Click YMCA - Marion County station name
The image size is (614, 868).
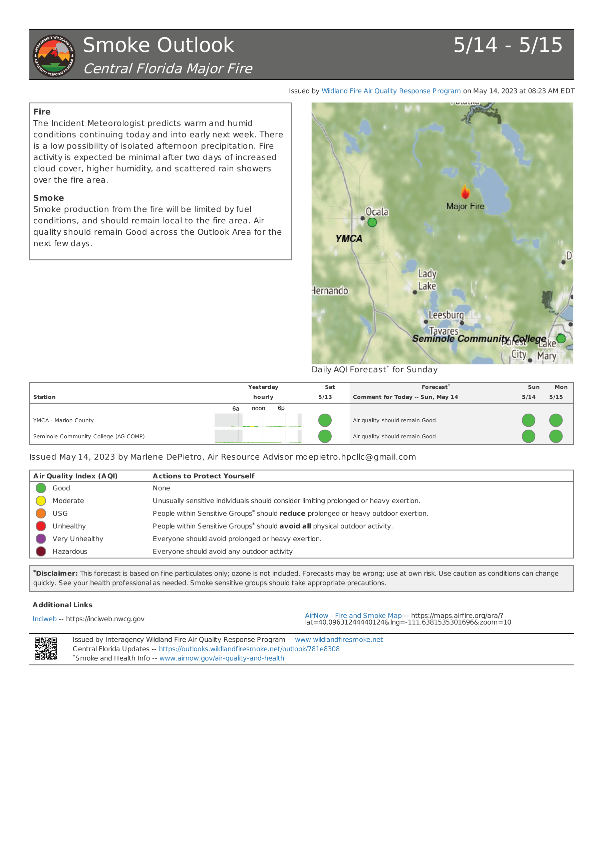tap(63, 420)
